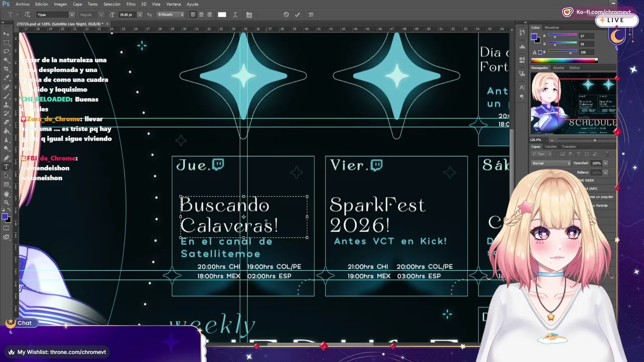Image resolution: width=644 pixels, height=362 pixels.
Task: Switch to the Canales tab
Action: [x=551, y=147]
